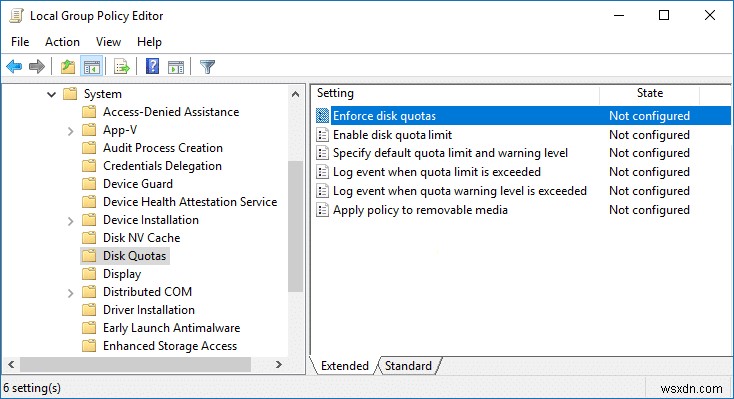This screenshot has width=734, height=399.
Task: Click the Enable disk quota limit policy icon
Action: click(323, 135)
